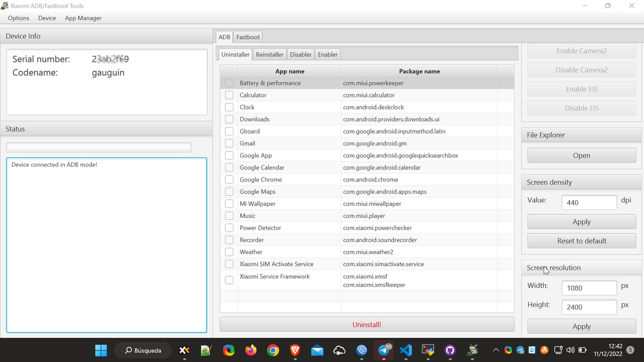The image size is (644, 362).
Task: Click the status progress bar
Action: click(x=99, y=147)
